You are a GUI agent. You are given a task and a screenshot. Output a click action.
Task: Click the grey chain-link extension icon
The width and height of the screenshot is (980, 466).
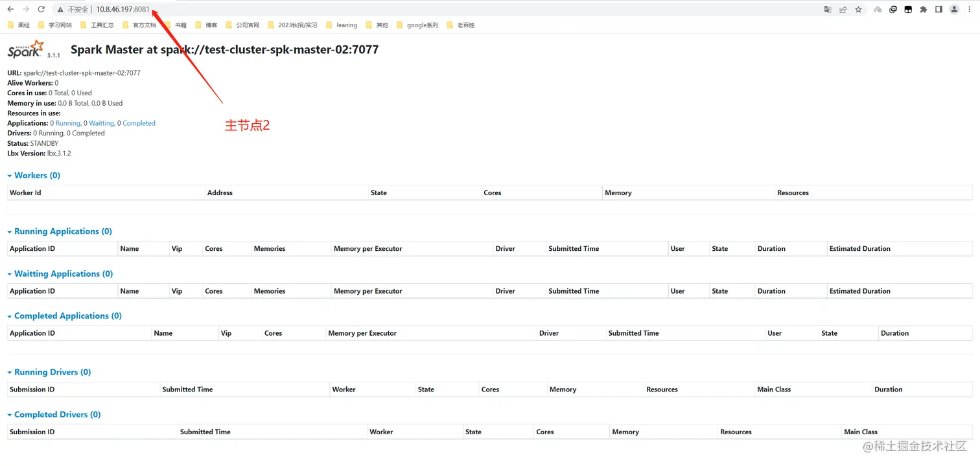coord(878,10)
